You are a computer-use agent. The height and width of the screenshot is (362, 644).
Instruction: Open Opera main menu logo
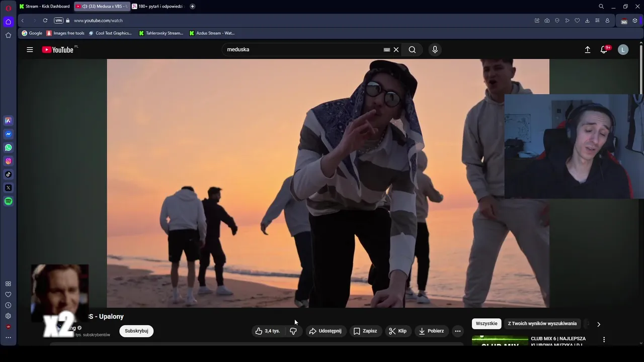pyautogui.click(x=8, y=8)
